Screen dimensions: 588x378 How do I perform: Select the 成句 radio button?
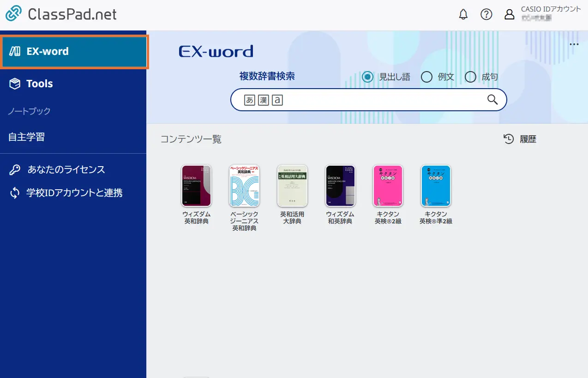click(x=470, y=77)
